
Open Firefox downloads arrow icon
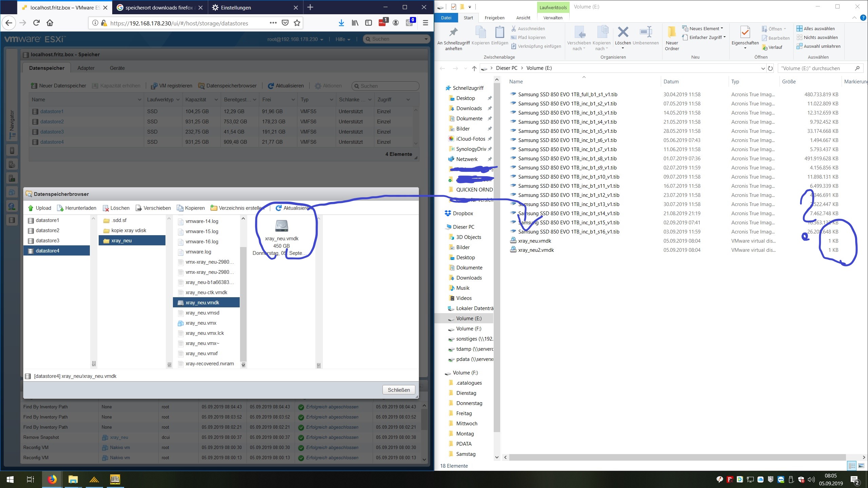tap(341, 23)
